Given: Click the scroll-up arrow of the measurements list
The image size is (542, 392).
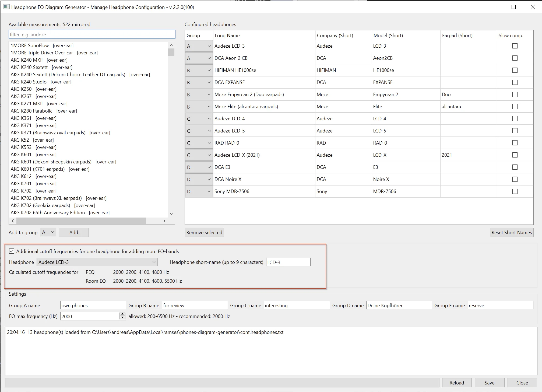Looking at the screenshot, I should coord(171,45).
